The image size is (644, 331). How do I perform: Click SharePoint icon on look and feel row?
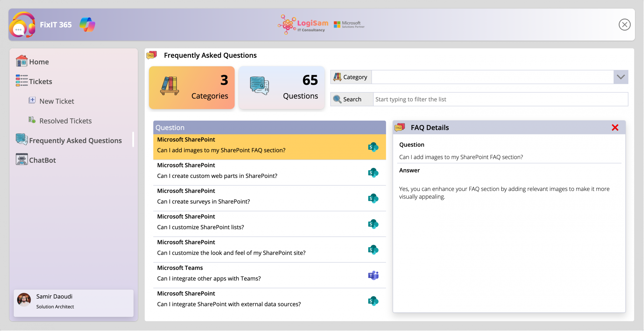tap(373, 250)
